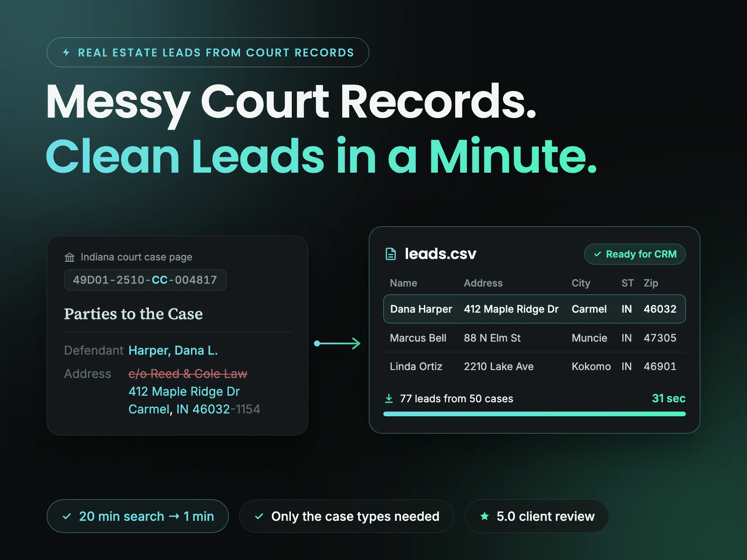747x560 pixels.
Task: Click the Defendant label
Action: [x=93, y=350]
